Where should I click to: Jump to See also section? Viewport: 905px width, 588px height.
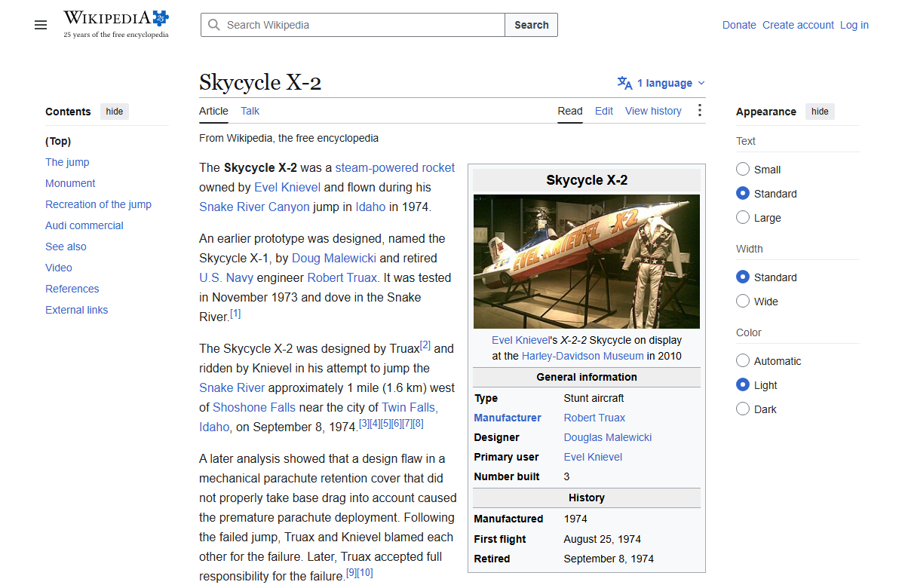pyautogui.click(x=66, y=247)
